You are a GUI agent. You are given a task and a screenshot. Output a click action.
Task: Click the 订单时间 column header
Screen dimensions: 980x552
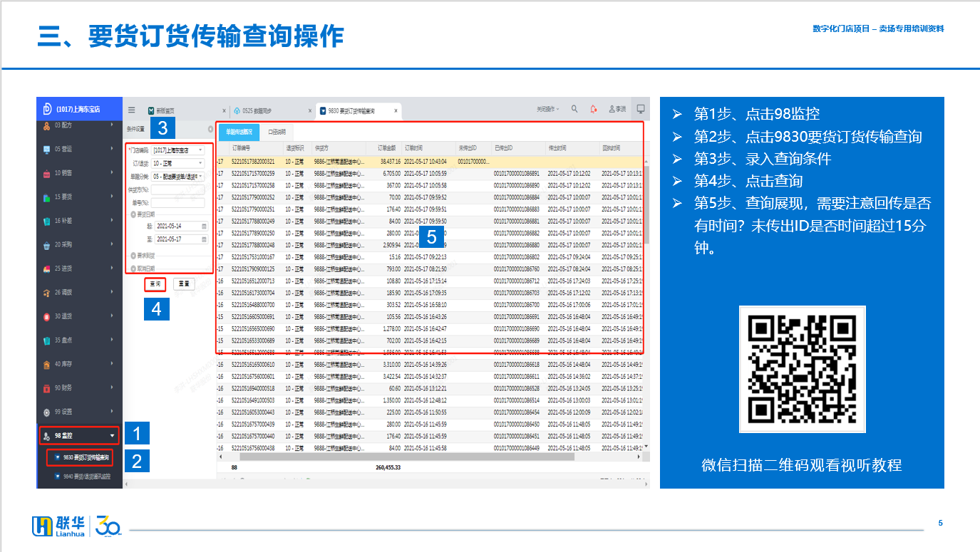click(x=429, y=147)
